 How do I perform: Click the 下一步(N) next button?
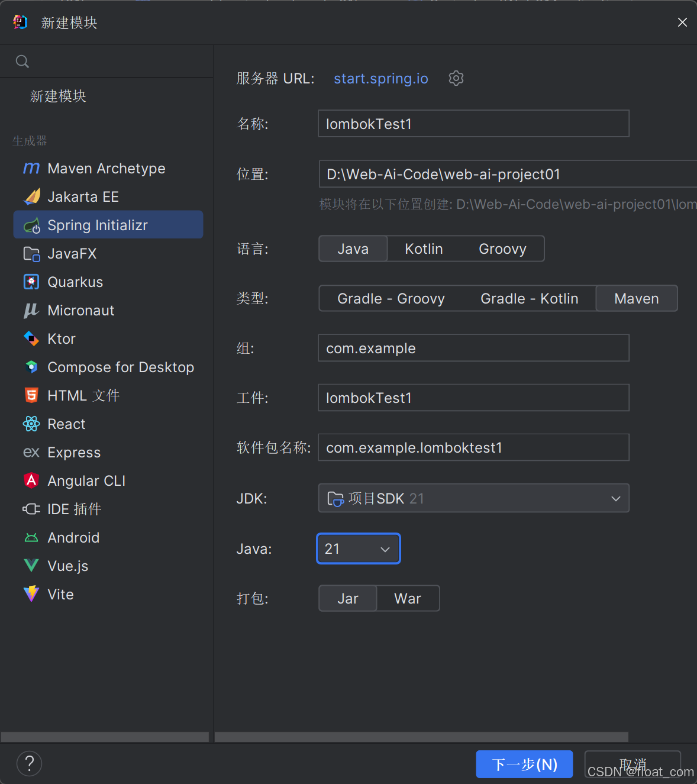pos(524,764)
